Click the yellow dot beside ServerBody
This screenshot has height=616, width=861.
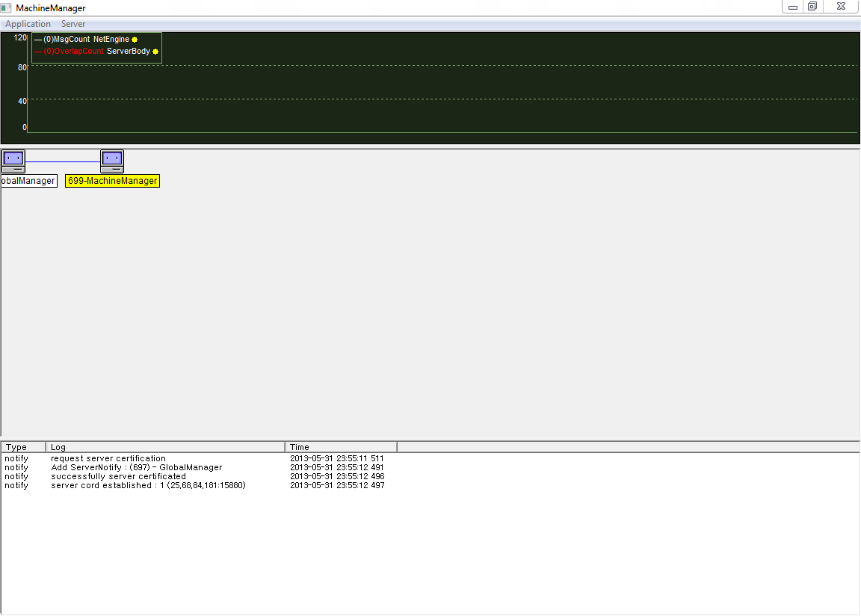pyautogui.click(x=155, y=52)
